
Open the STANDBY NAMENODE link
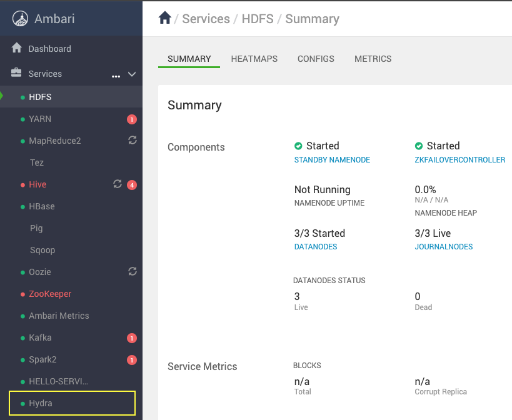pyautogui.click(x=332, y=160)
